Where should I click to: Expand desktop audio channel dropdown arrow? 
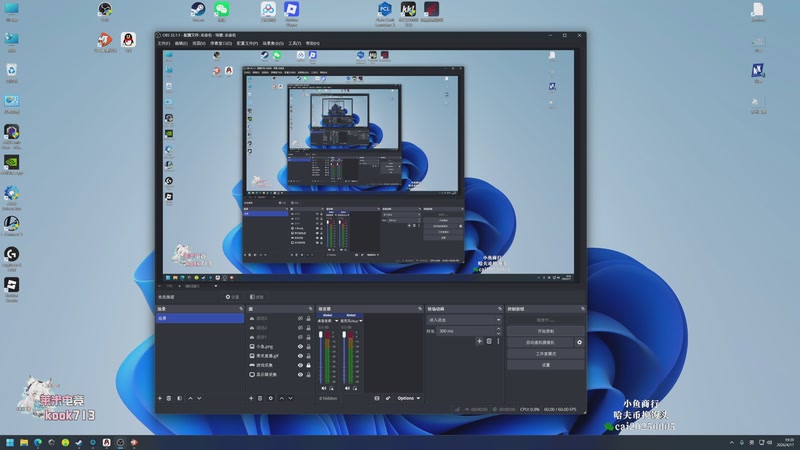point(336,321)
